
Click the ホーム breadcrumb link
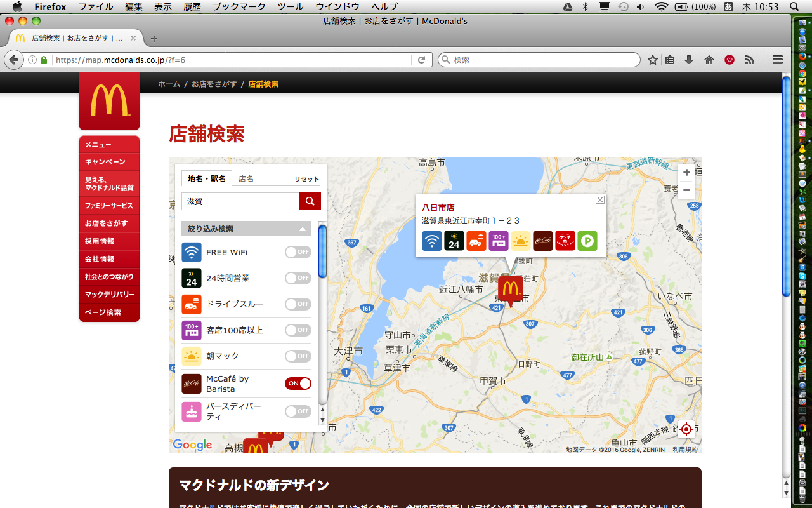[x=169, y=84]
